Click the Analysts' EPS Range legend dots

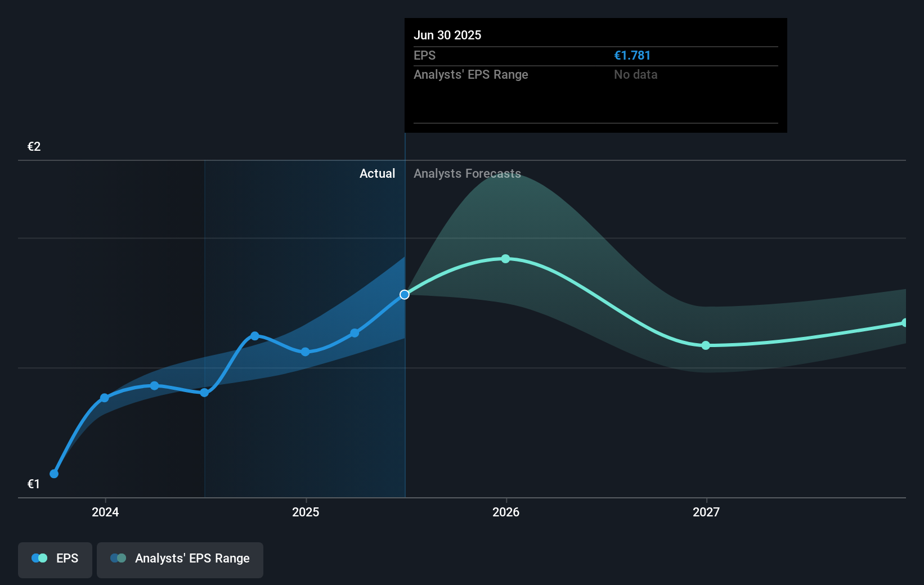[118, 558]
